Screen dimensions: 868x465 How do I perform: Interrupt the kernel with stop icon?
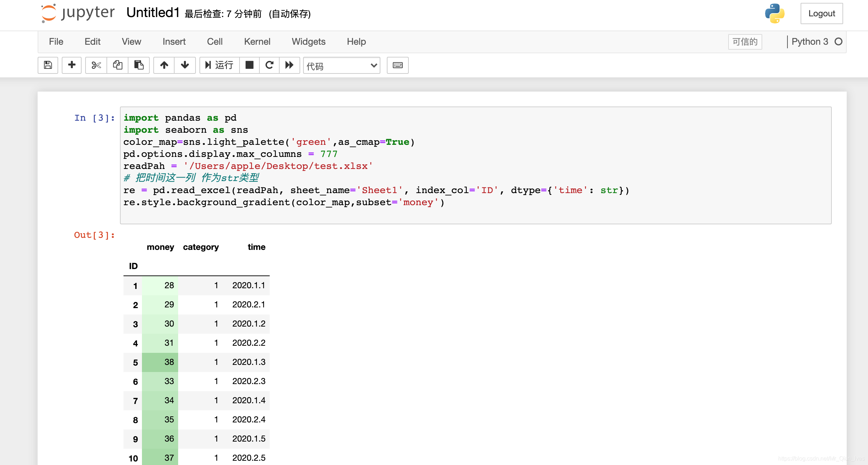pos(249,65)
